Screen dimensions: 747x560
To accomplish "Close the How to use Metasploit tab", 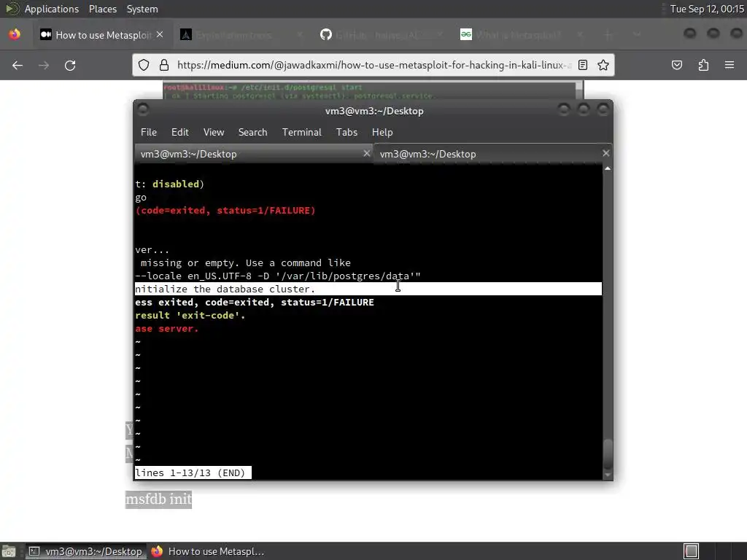I will 160,34.
